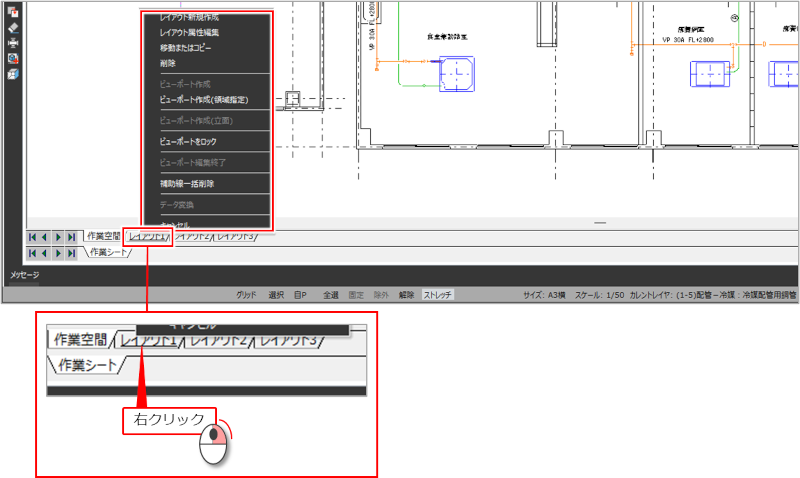The width and height of the screenshot is (800, 478).
Task: Open the レイアウト3 tab
Action: (x=236, y=236)
